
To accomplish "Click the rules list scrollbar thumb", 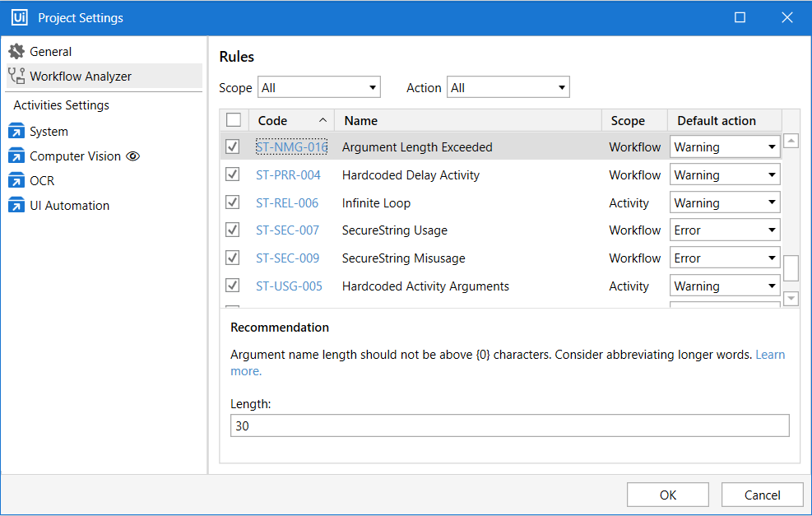I will (x=791, y=268).
